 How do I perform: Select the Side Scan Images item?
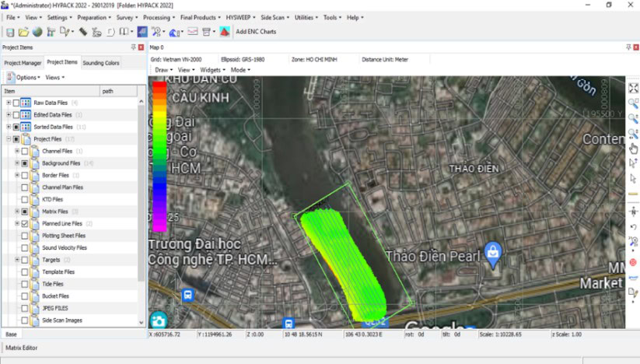62,320
